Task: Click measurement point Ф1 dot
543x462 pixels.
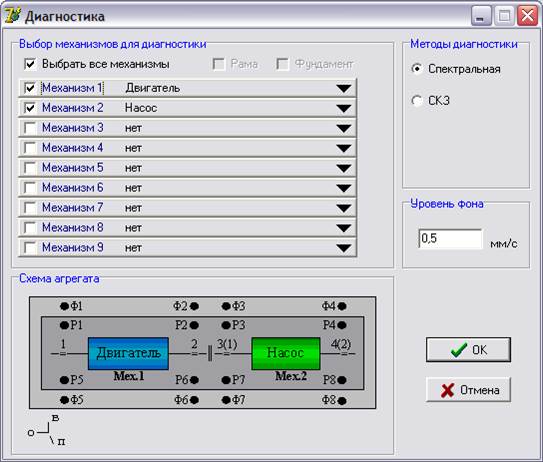Action: [x=64, y=306]
